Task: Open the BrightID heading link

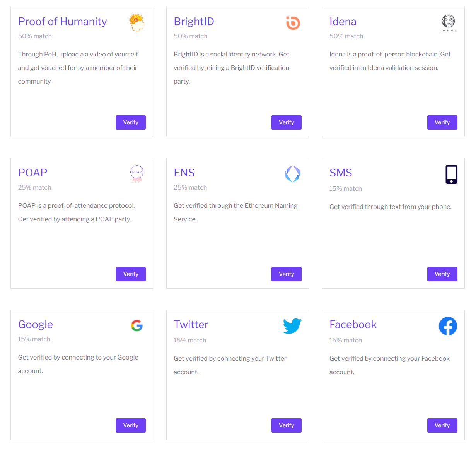Action: (194, 21)
